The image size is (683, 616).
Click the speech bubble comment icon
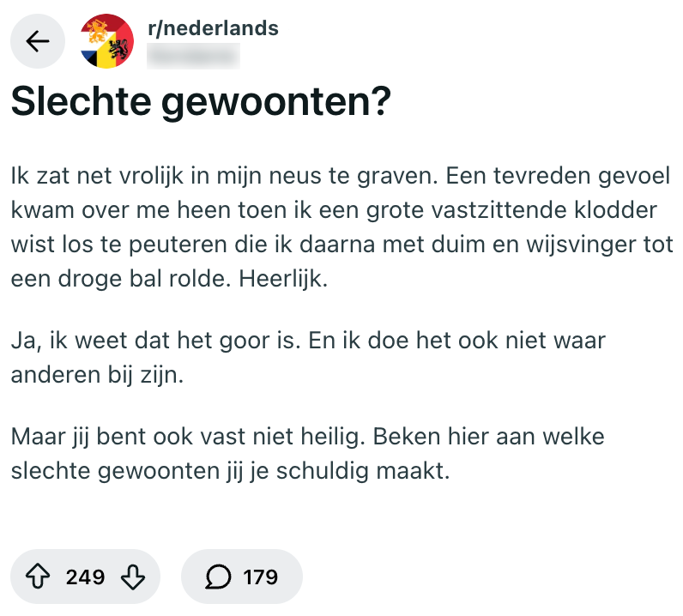click(219, 577)
